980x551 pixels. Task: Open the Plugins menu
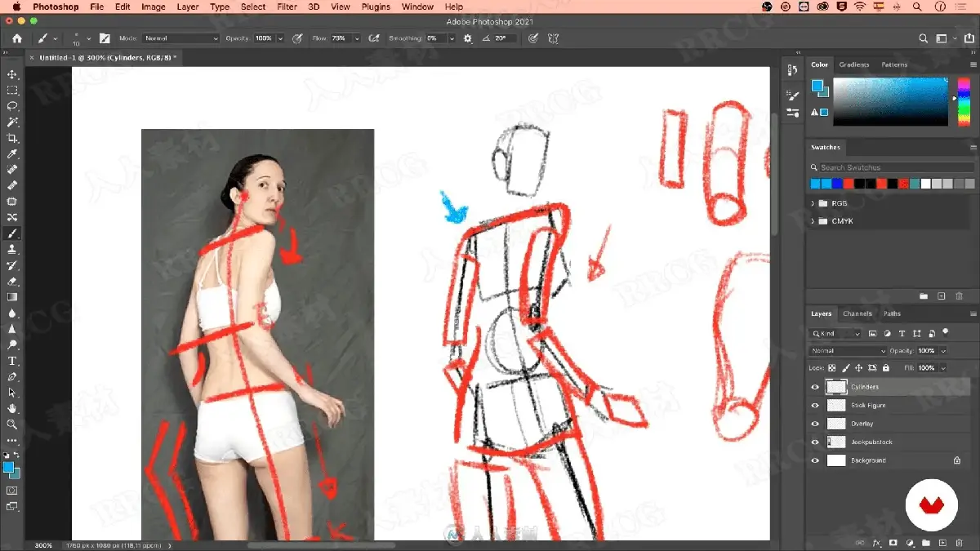tap(376, 7)
